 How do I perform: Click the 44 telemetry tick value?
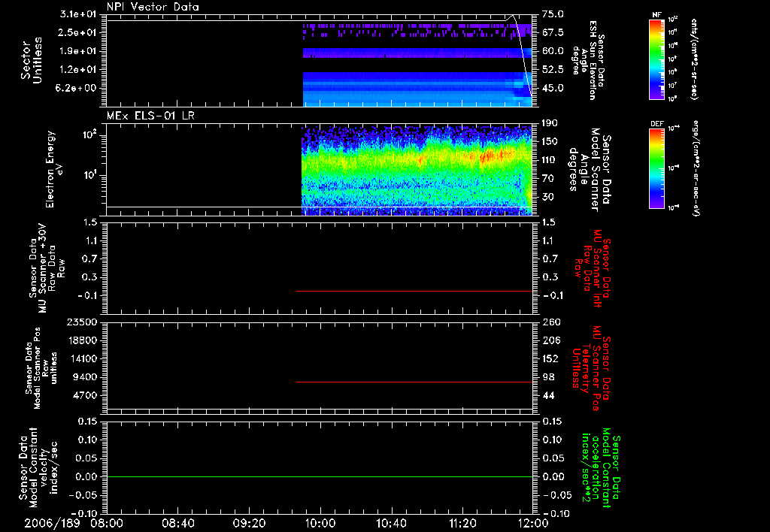(548, 395)
